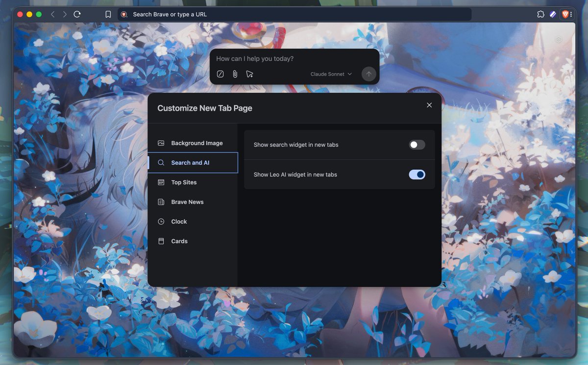Click the Brave search icon in address bar
Screen dimensions: 588x365
(124, 14)
